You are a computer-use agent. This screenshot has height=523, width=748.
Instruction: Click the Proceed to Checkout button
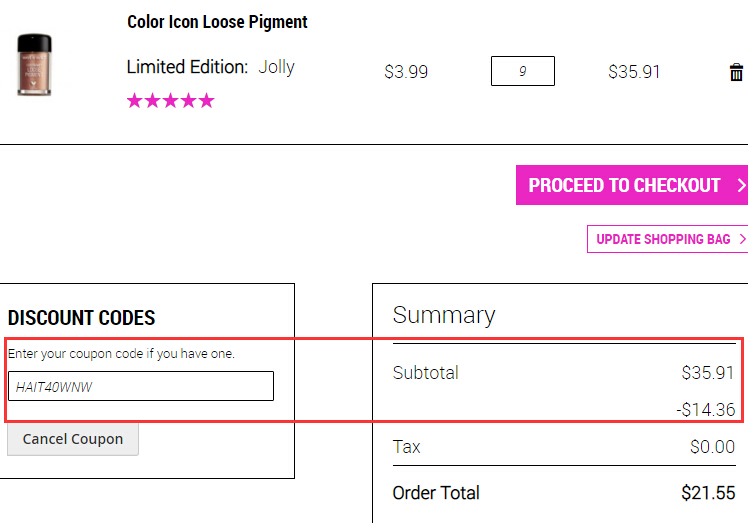[632, 185]
